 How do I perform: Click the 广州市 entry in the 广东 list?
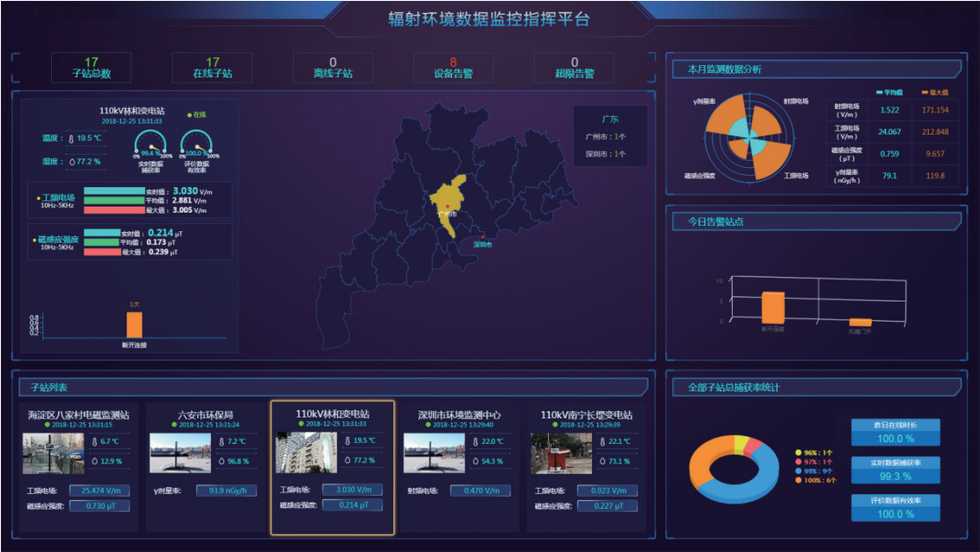tap(605, 136)
